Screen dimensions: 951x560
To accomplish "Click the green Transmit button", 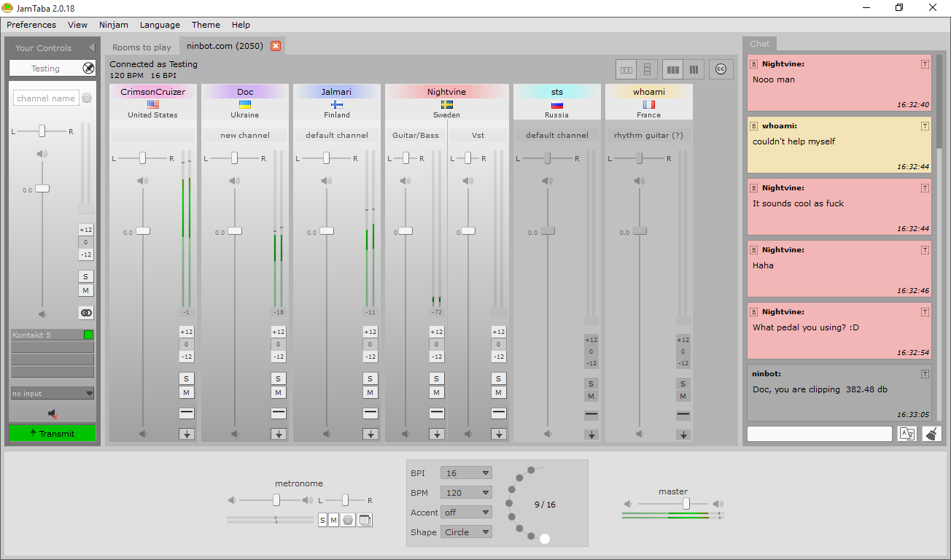I will pos(53,434).
